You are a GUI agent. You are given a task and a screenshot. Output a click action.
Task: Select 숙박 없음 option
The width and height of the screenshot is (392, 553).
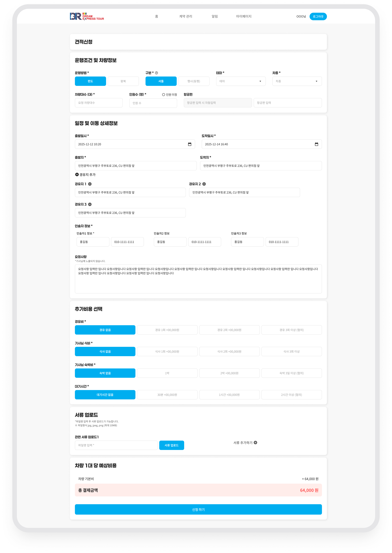[x=105, y=373]
